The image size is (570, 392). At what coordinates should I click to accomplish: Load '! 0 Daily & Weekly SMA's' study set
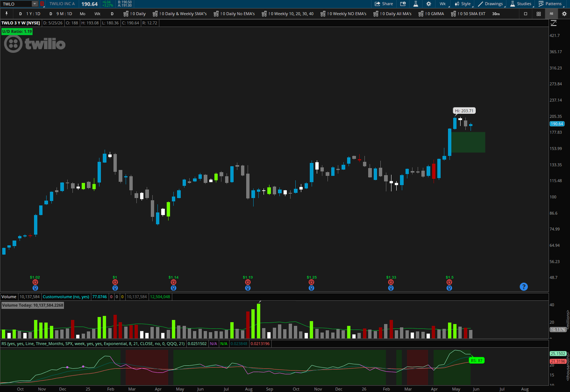180,14
